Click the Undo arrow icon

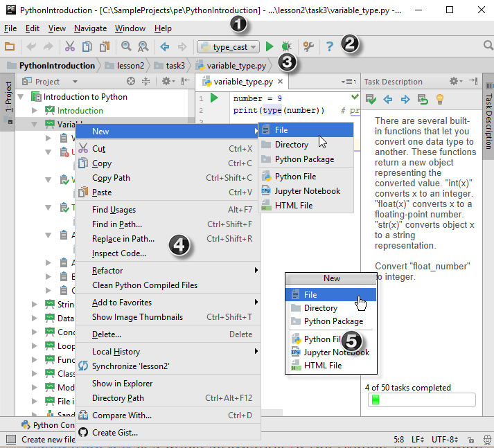click(x=31, y=47)
